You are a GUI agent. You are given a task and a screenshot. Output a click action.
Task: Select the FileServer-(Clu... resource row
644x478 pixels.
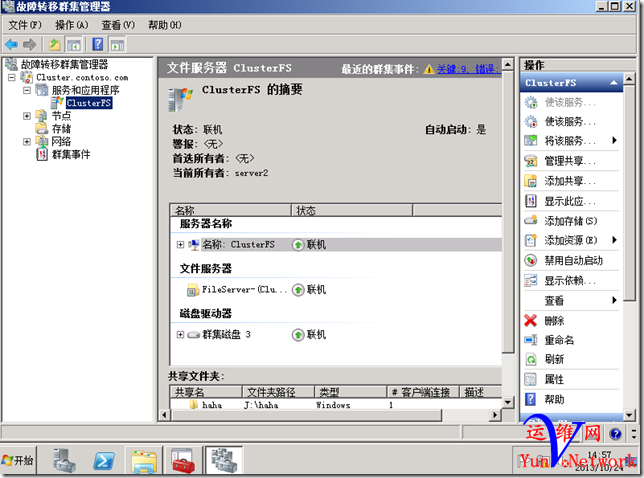coord(336,290)
